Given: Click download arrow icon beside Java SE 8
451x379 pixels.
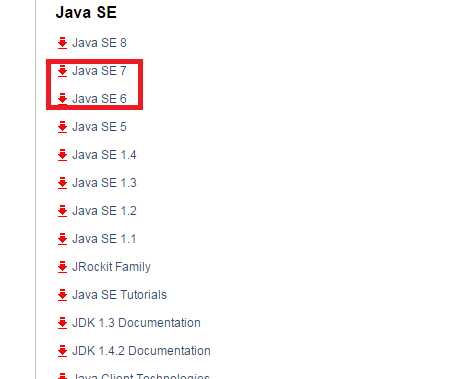Looking at the screenshot, I should coord(62,43).
